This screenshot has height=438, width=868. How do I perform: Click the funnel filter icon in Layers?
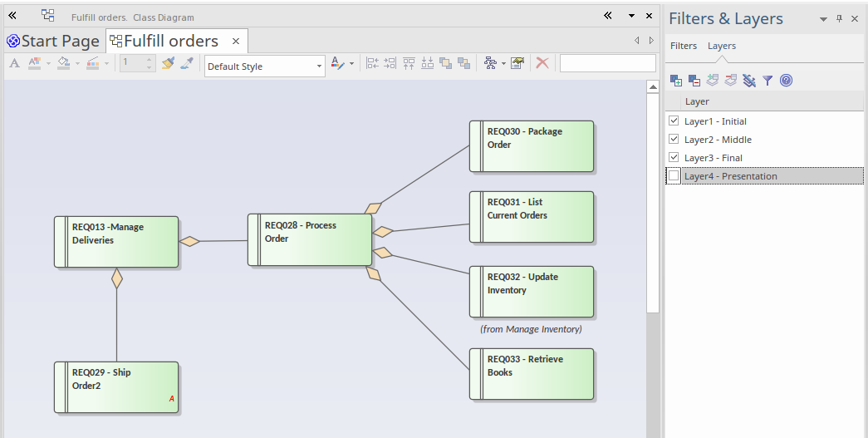coord(767,81)
